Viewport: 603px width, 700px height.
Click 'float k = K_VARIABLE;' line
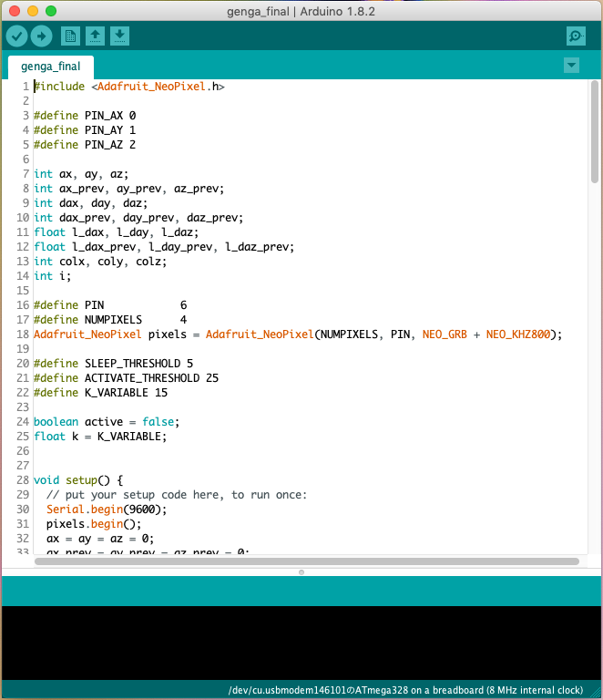pos(100,437)
